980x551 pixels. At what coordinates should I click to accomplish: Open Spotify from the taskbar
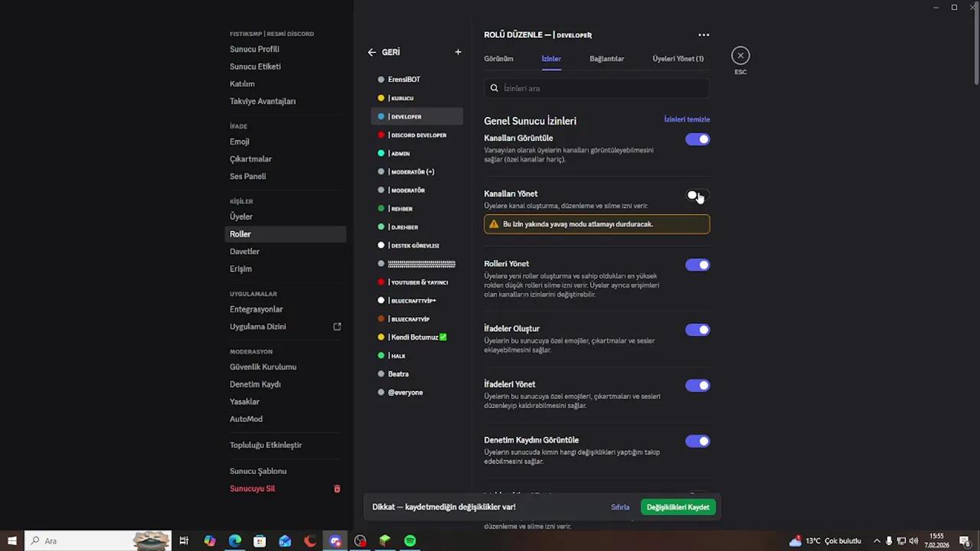[x=410, y=541]
